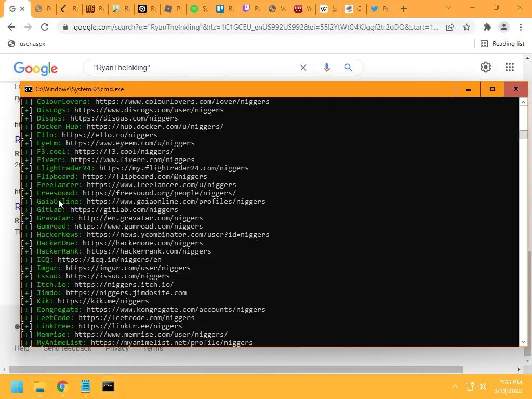Switch to the Spotify tab

pyautogui.click(x=199, y=9)
